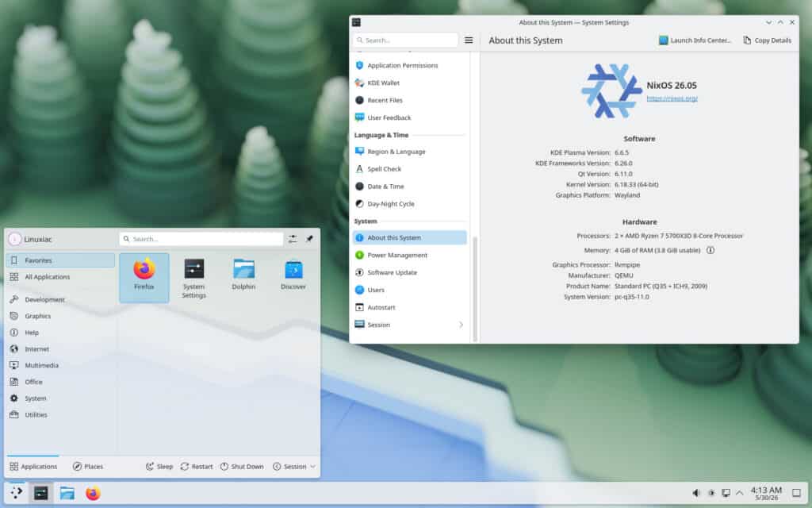Select All Applications category

pos(60,277)
